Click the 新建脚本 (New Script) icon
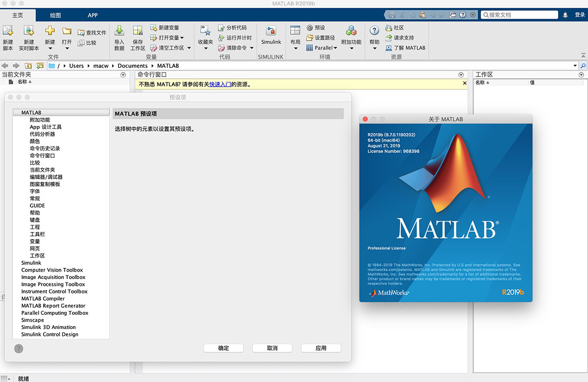The image size is (588, 382). pos(8,31)
